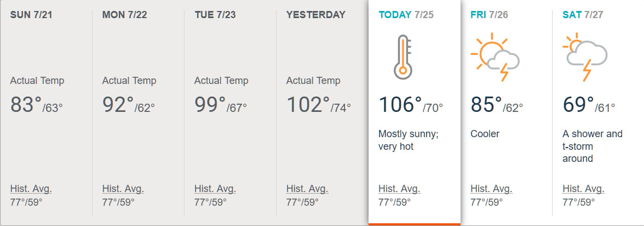Click Hist. Avg. link under Saturday

[583, 189]
